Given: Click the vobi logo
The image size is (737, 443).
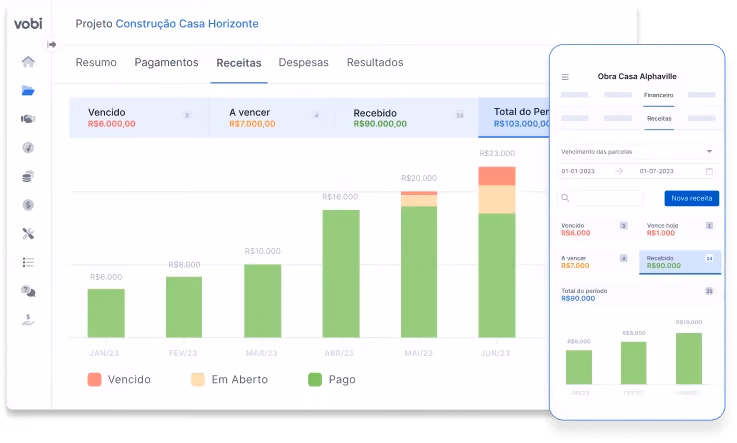Looking at the screenshot, I should click(x=28, y=23).
